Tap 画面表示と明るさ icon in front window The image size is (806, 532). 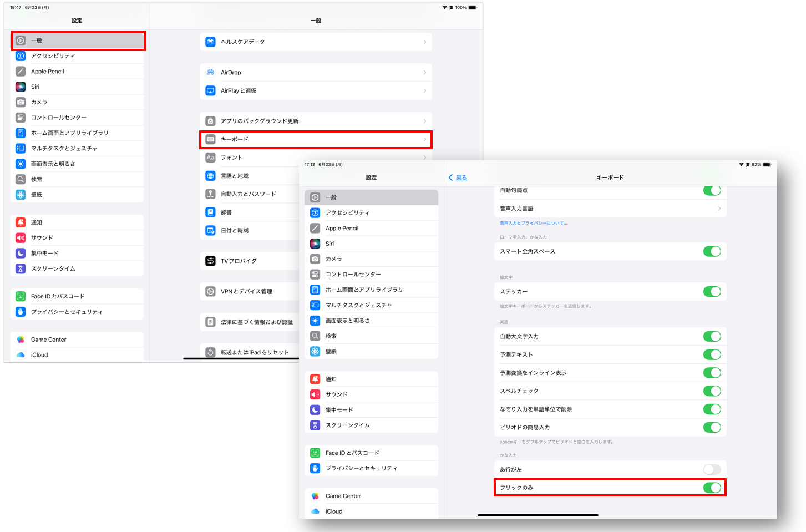(315, 321)
